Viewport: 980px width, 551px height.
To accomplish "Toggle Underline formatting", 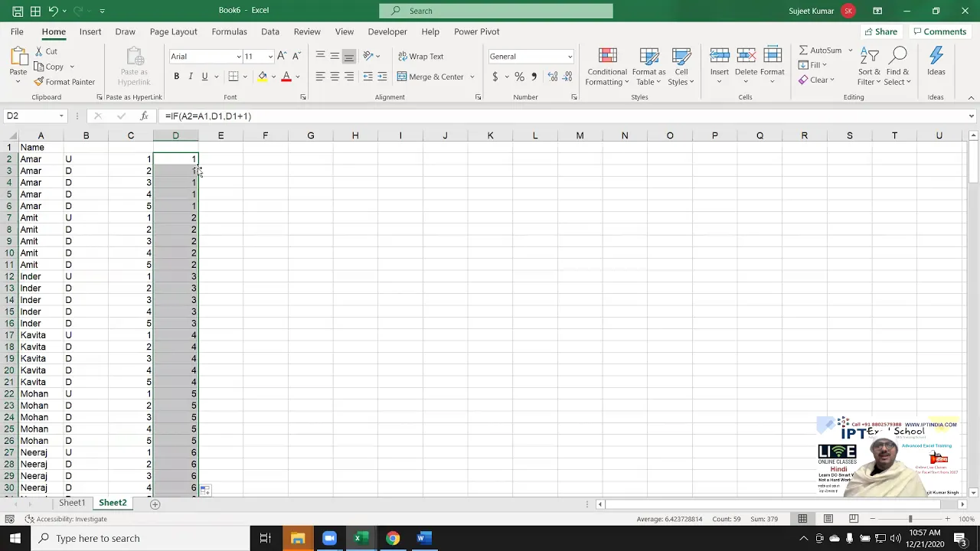I will point(204,77).
